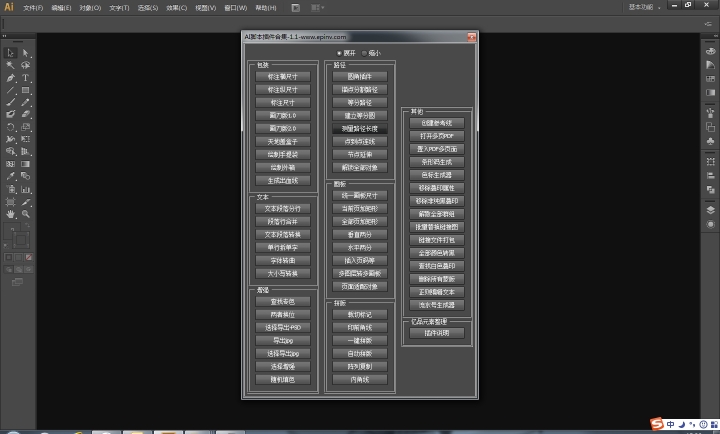Select the 展开 radio button
Screen dimensions: 720x434
click(340, 53)
